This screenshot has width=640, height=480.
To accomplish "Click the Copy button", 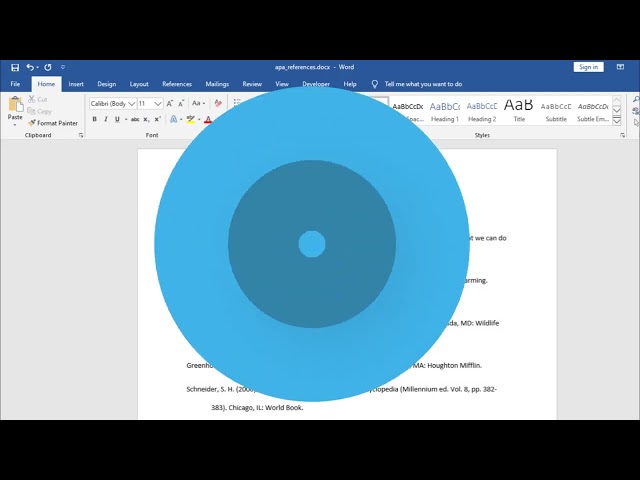I will pyautogui.click(x=39, y=111).
